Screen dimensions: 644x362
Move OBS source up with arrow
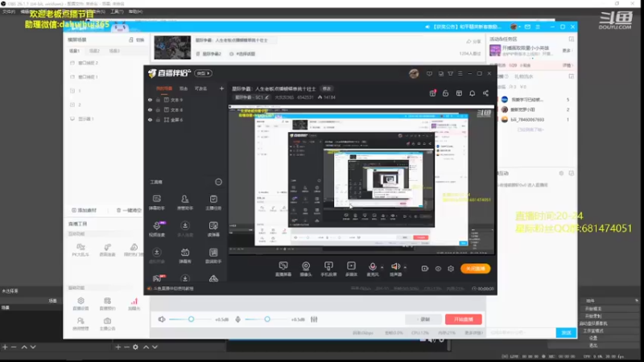[146, 348]
